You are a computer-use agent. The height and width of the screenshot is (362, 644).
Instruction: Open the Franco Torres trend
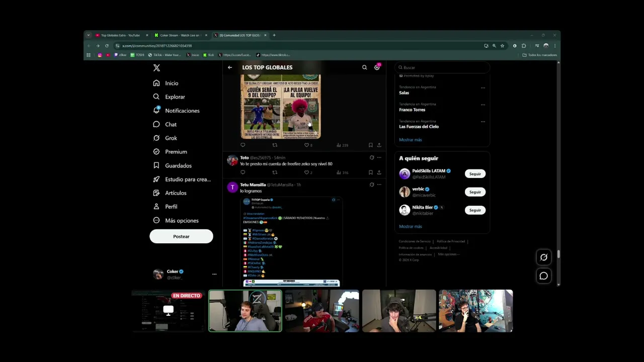click(x=412, y=110)
